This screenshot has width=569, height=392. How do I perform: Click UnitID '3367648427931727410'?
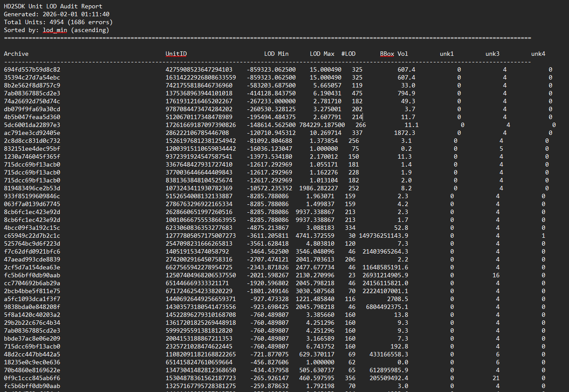pyautogui.click(x=199, y=165)
